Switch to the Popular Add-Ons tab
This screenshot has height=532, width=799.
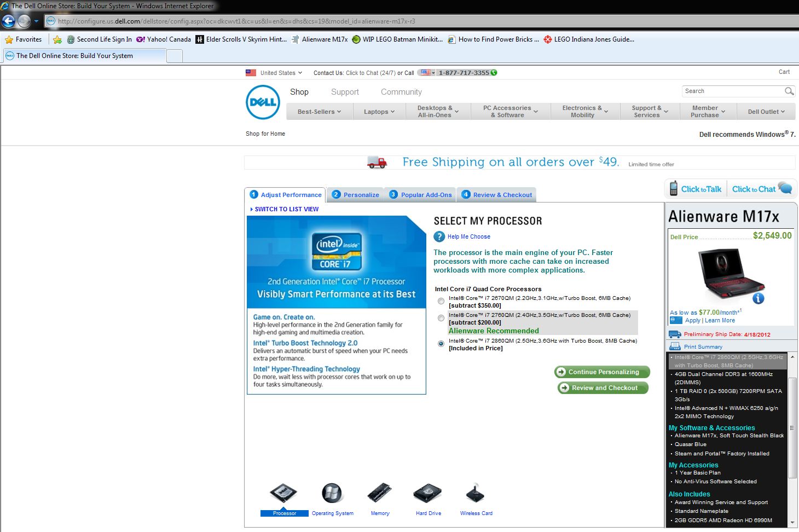[x=420, y=195]
